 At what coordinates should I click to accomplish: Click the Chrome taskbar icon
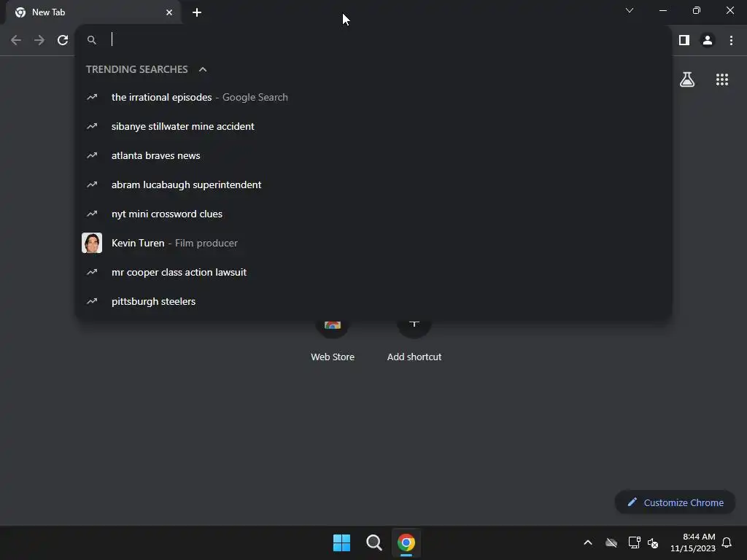pyautogui.click(x=406, y=542)
